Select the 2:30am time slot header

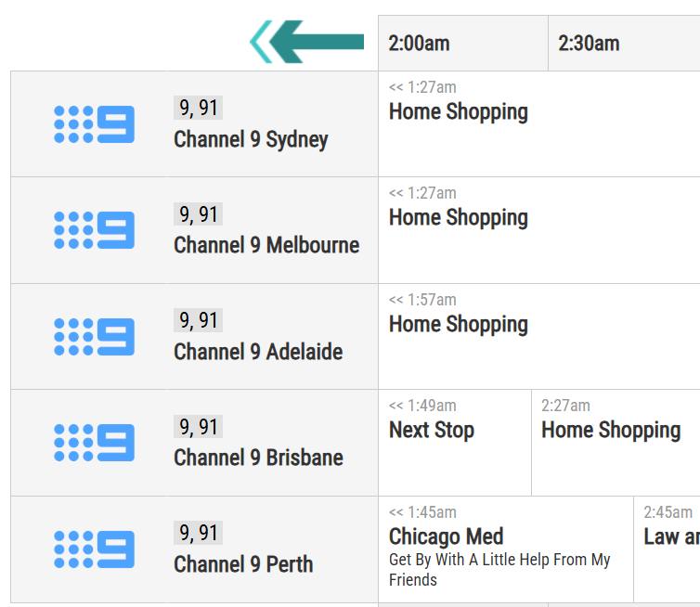click(x=624, y=44)
